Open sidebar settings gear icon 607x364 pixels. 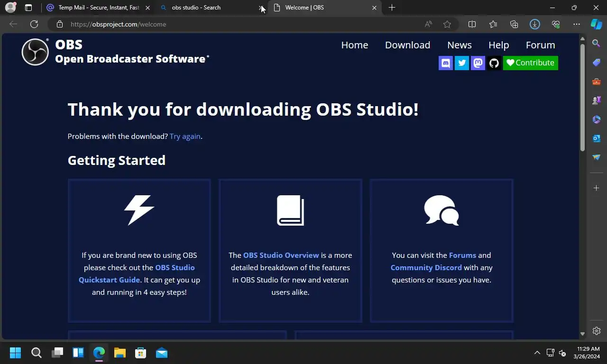597,331
